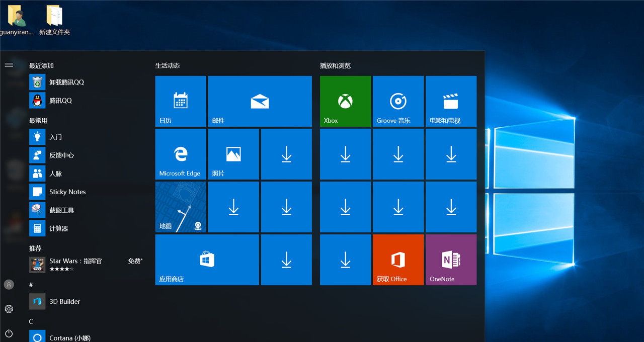
Task: Open the 照片 photos tile
Action: click(233, 154)
